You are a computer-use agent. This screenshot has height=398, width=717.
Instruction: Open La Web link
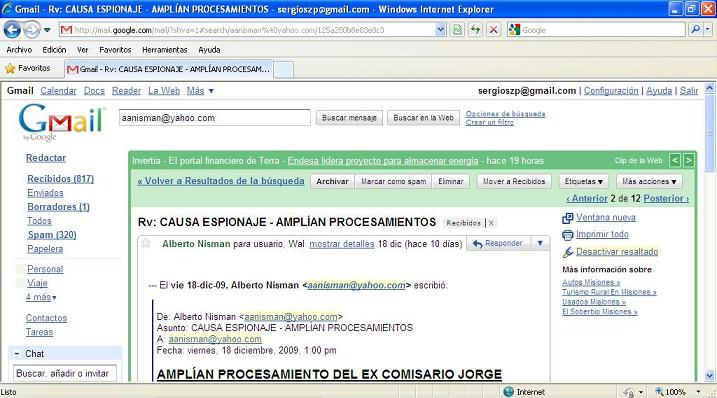164,91
